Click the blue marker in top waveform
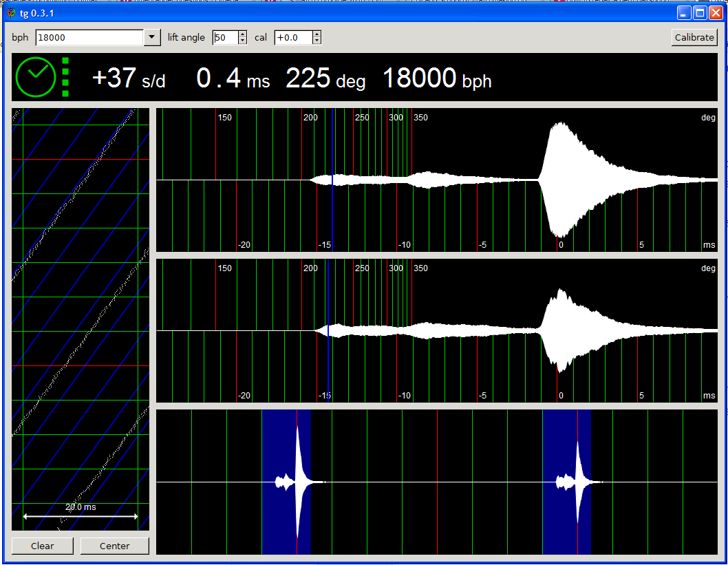This screenshot has width=728, height=565. pyautogui.click(x=332, y=179)
